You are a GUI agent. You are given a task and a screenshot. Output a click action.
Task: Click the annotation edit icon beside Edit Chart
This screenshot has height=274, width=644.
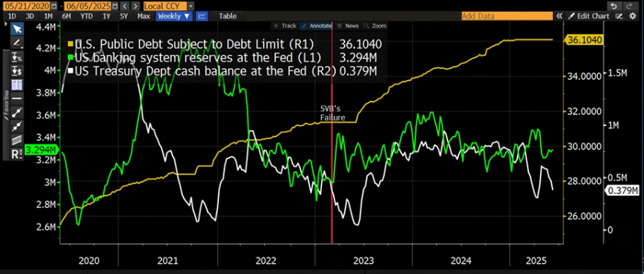619,16
